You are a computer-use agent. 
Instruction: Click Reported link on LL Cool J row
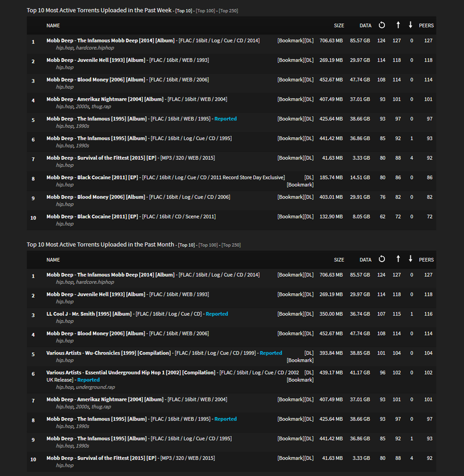coord(217,314)
